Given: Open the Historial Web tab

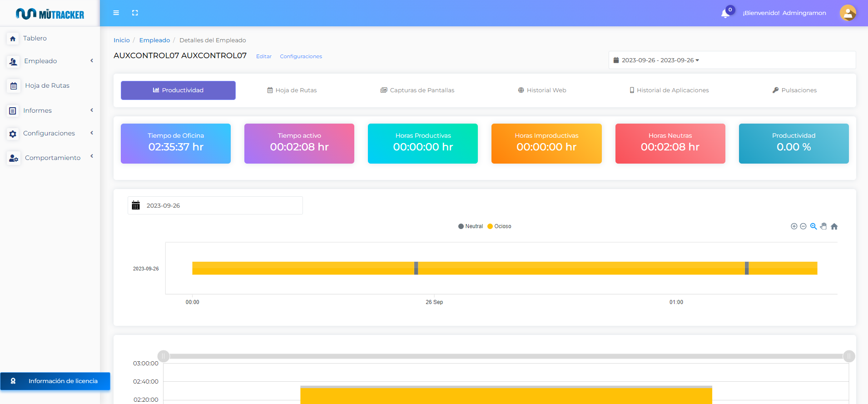Looking at the screenshot, I should pos(542,90).
